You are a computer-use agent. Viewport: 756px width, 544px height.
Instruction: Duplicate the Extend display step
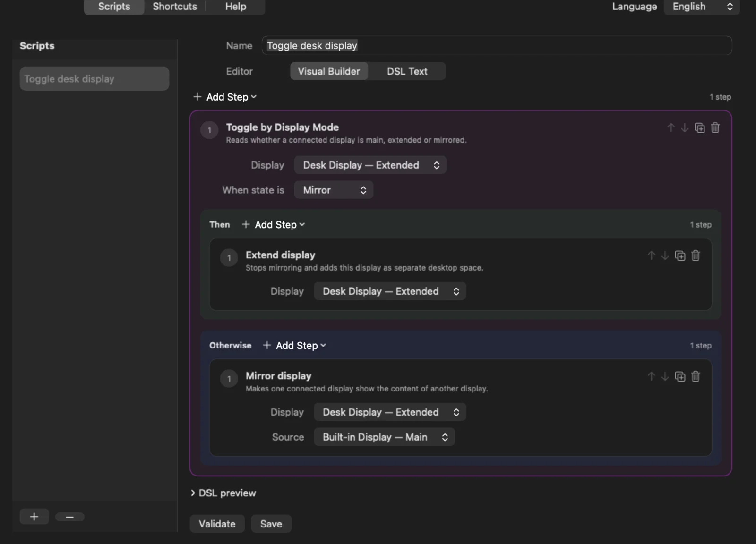click(x=680, y=255)
